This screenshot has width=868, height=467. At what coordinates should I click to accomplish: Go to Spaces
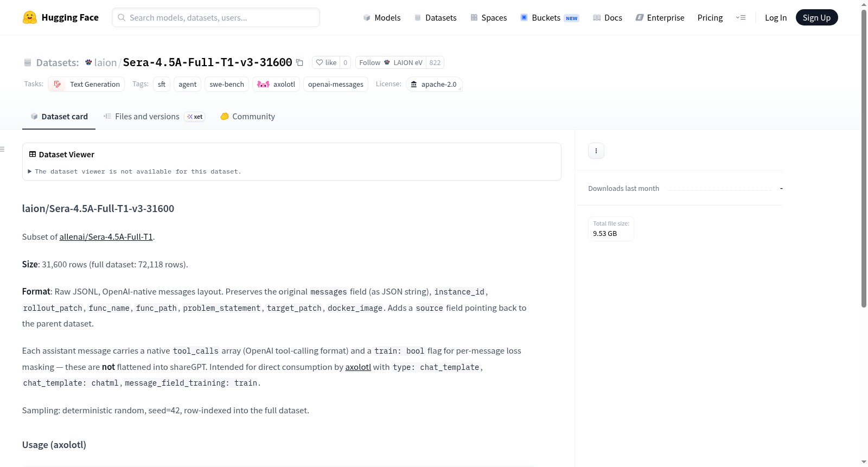[x=489, y=17]
